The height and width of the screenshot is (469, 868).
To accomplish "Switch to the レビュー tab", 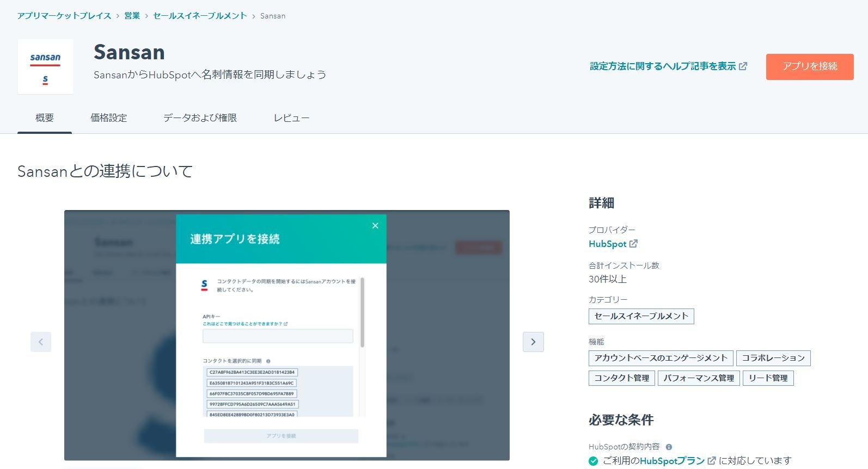I will tap(291, 118).
